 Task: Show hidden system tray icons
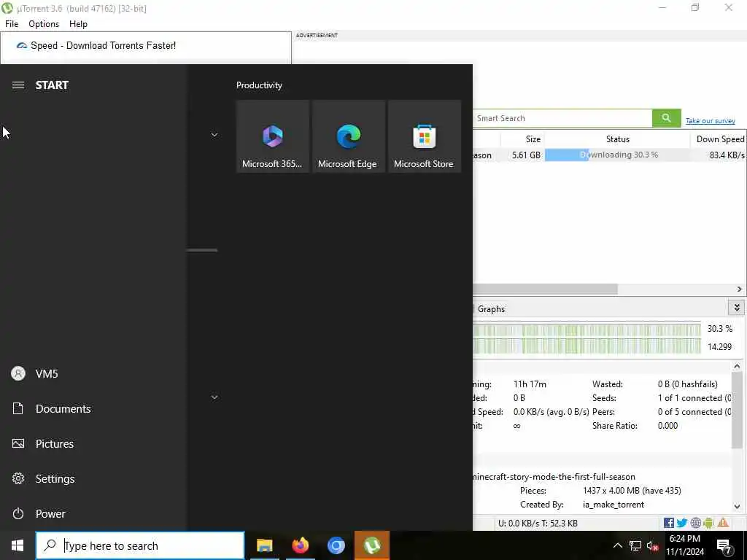pyautogui.click(x=617, y=545)
